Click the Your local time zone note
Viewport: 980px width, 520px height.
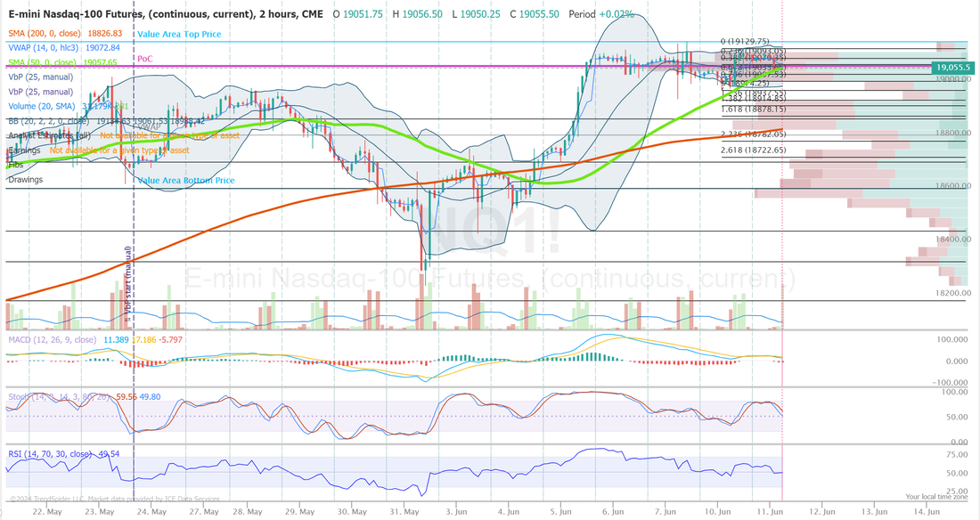936,497
